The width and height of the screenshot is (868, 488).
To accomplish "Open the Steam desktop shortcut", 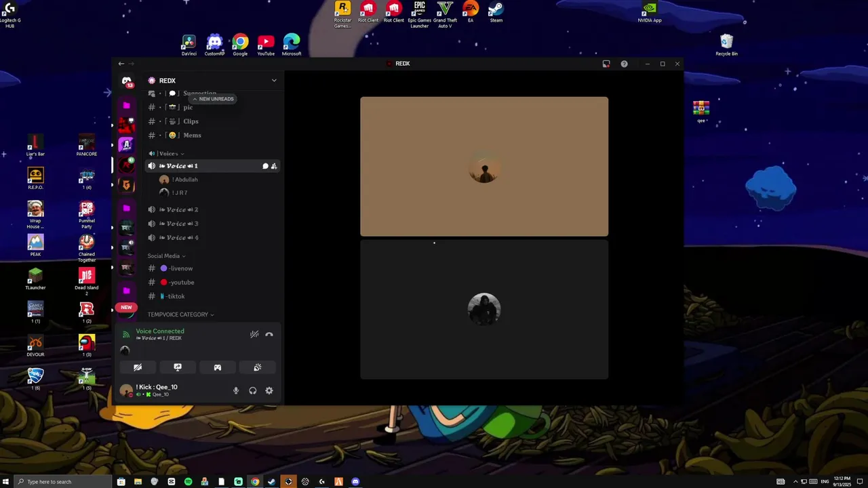I will click(496, 12).
